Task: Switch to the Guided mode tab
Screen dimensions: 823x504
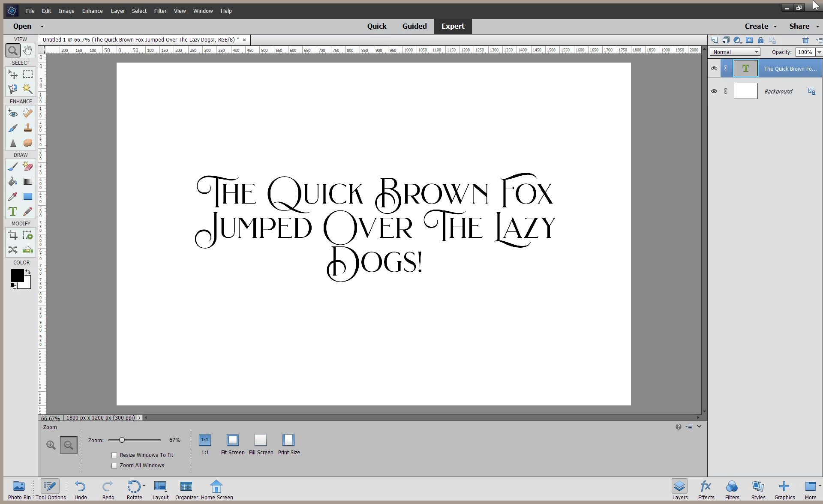Action: pyautogui.click(x=414, y=26)
